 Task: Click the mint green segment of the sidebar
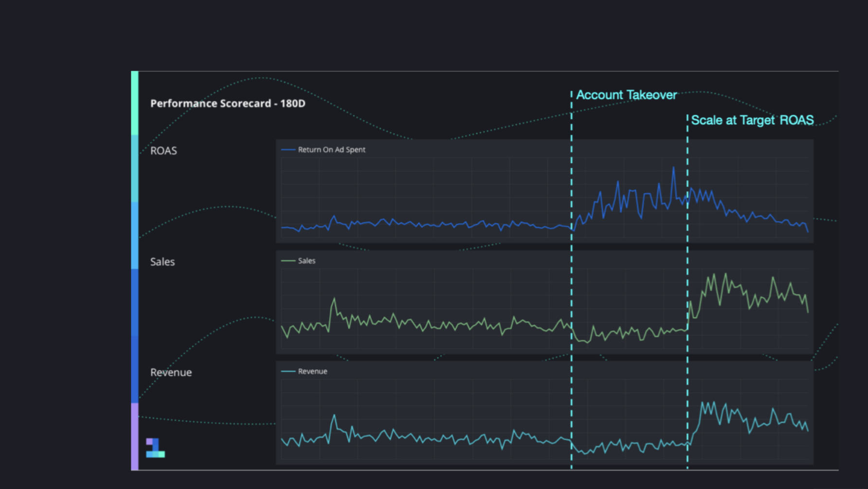click(135, 102)
